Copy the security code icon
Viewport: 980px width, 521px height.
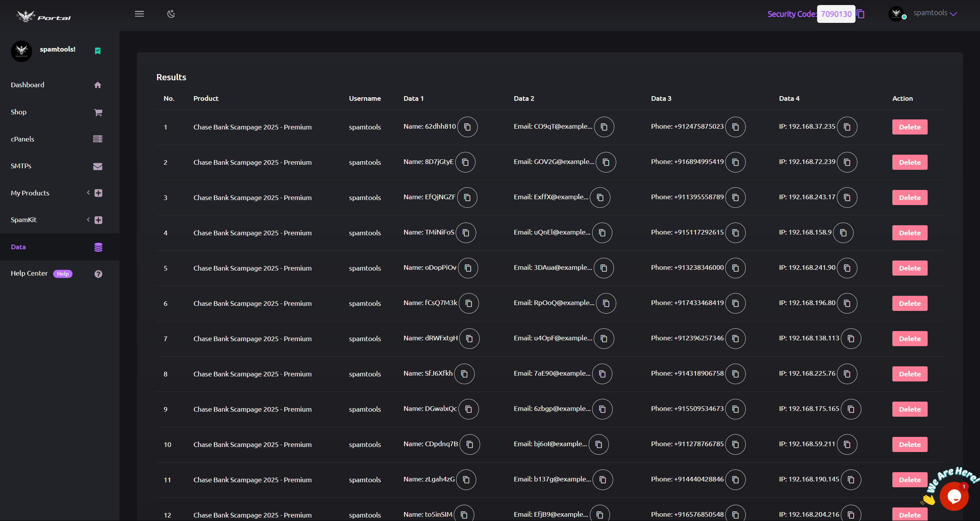coord(861,14)
